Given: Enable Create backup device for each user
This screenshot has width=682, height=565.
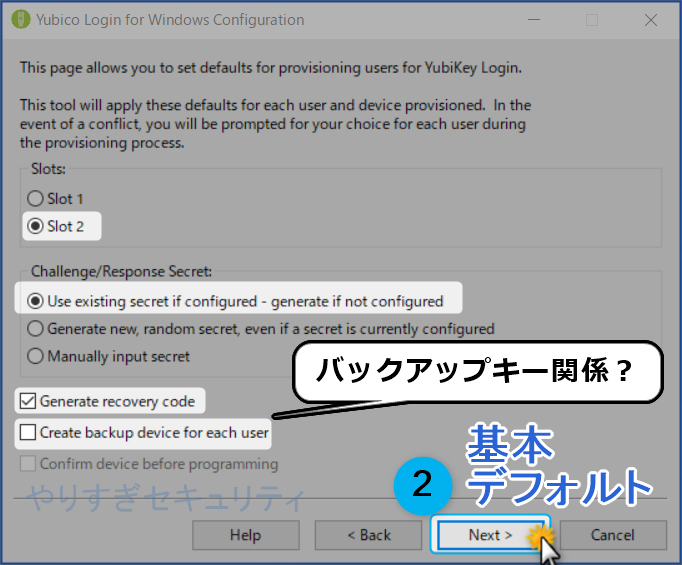Looking at the screenshot, I should [28, 432].
